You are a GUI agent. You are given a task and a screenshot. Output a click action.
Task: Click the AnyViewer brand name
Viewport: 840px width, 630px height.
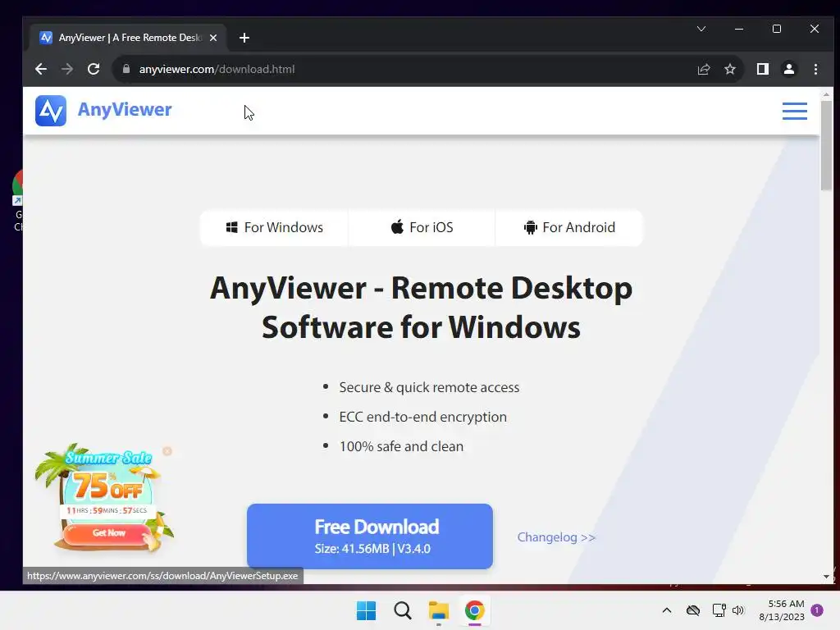pyautogui.click(x=125, y=109)
